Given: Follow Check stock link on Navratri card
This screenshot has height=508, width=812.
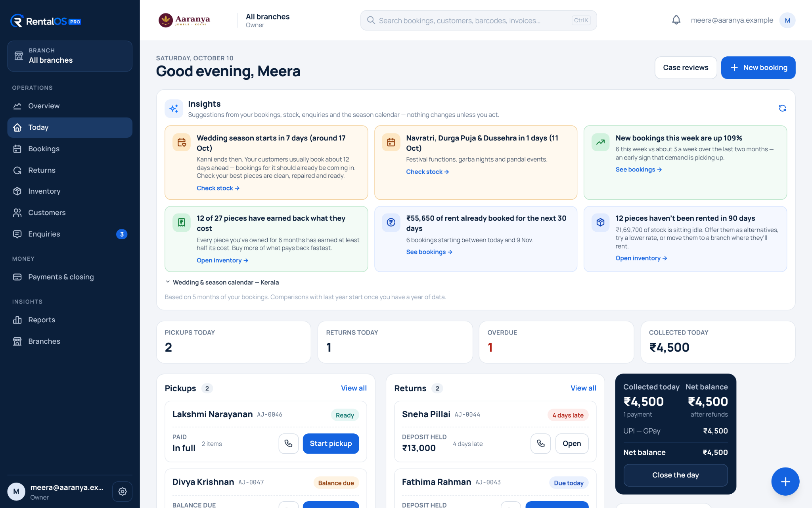Looking at the screenshot, I should coord(427,172).
